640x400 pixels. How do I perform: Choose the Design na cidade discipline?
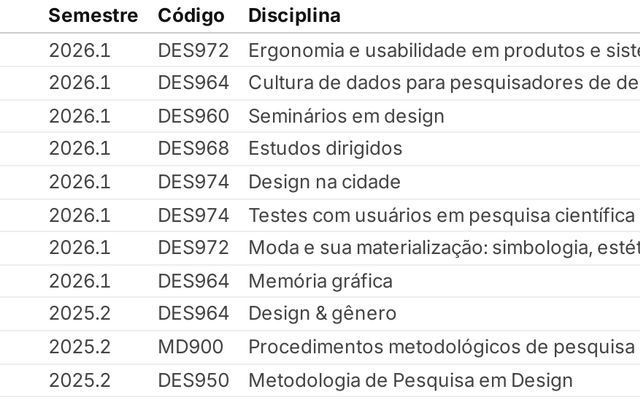[324, 182]
